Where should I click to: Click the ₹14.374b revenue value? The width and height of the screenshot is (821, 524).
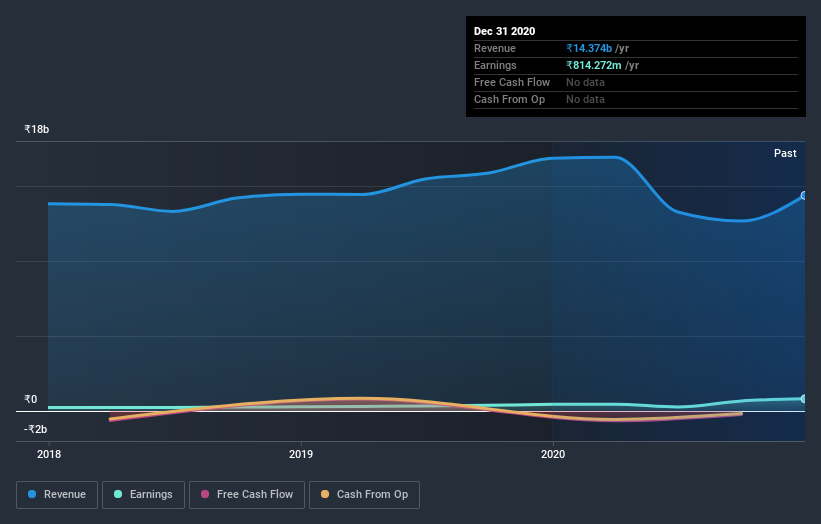[x=589, y=48]
